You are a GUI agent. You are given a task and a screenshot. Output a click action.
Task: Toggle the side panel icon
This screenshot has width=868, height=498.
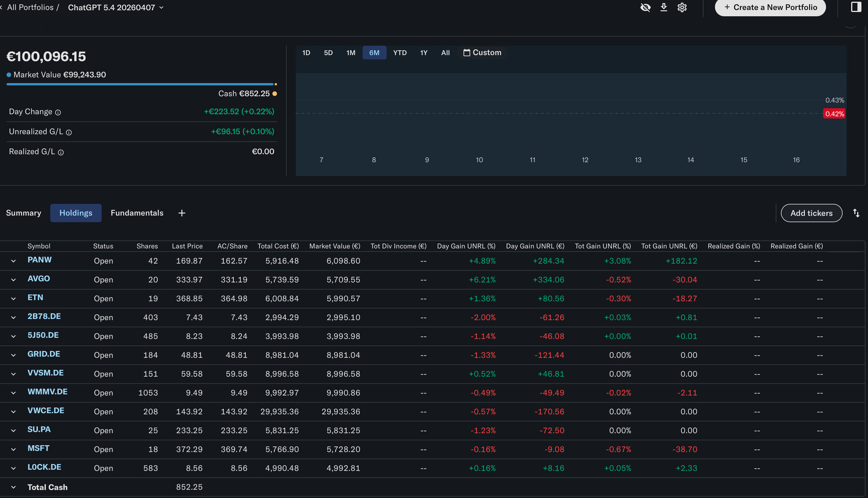click(x=856, y=7)
